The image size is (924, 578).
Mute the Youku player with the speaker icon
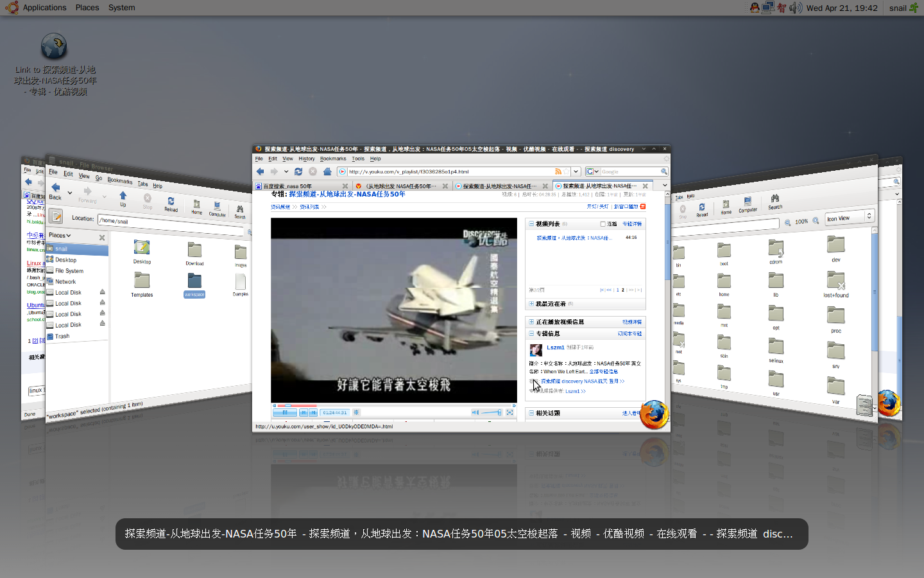(x=475, y=412)
